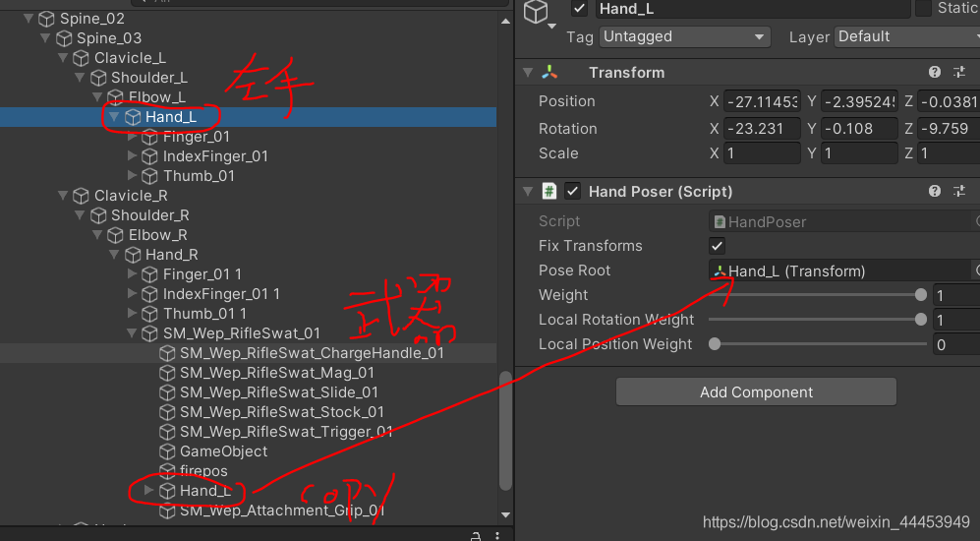Adjust Local Position Weight slider handle
The width and height of the screenshot is (980, 541).
tap(715, 344)
